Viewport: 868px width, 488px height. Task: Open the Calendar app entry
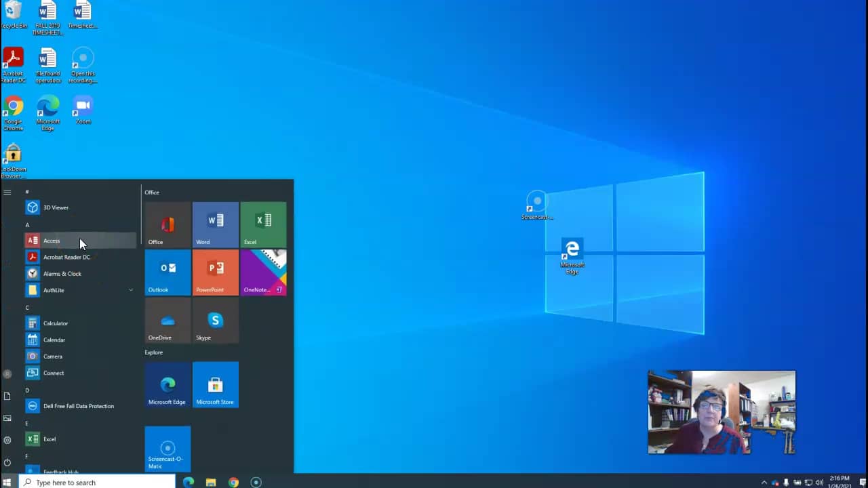click(80, 340)
